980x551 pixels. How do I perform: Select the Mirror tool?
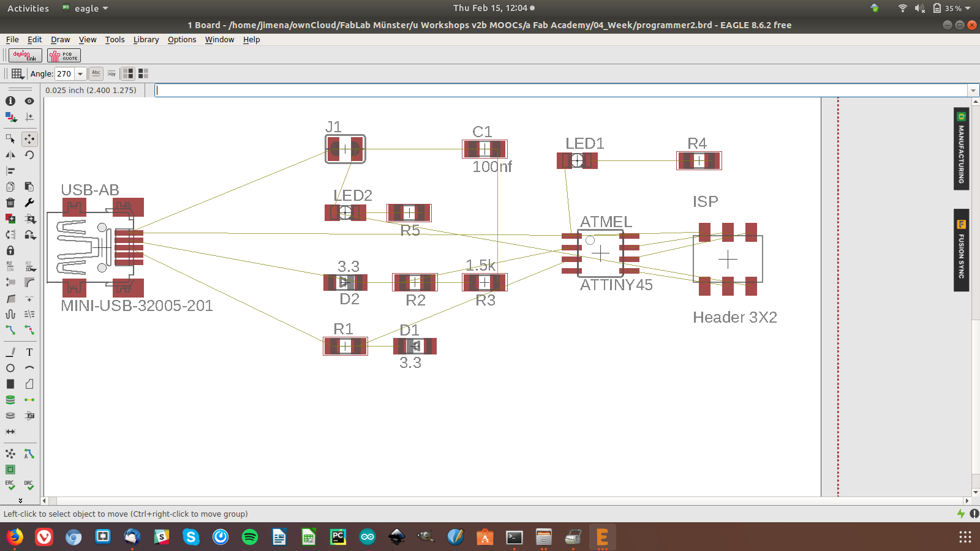(x=10, y=155)
